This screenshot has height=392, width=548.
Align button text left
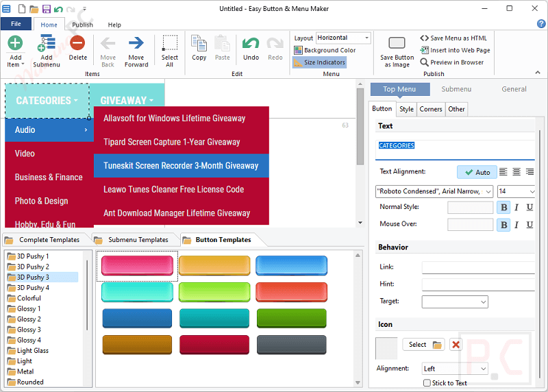point(503,172)
